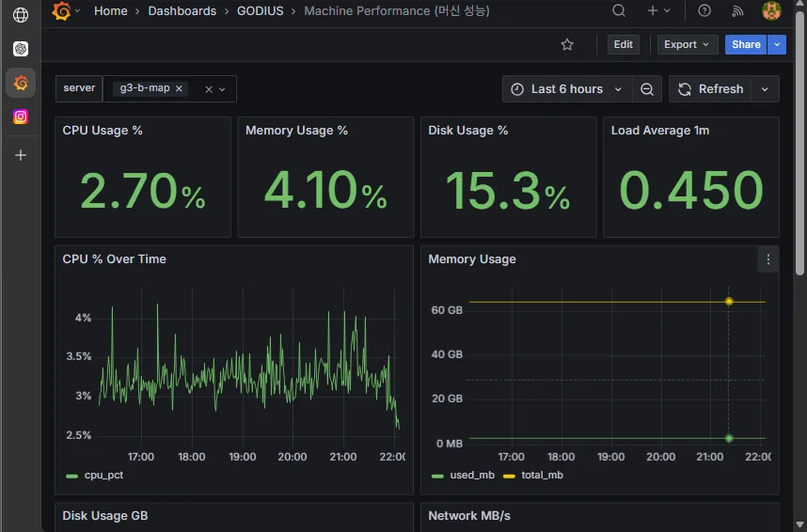Open the news feed RSS icon
This screenshot has width=807, height=532.
point(737,10)
